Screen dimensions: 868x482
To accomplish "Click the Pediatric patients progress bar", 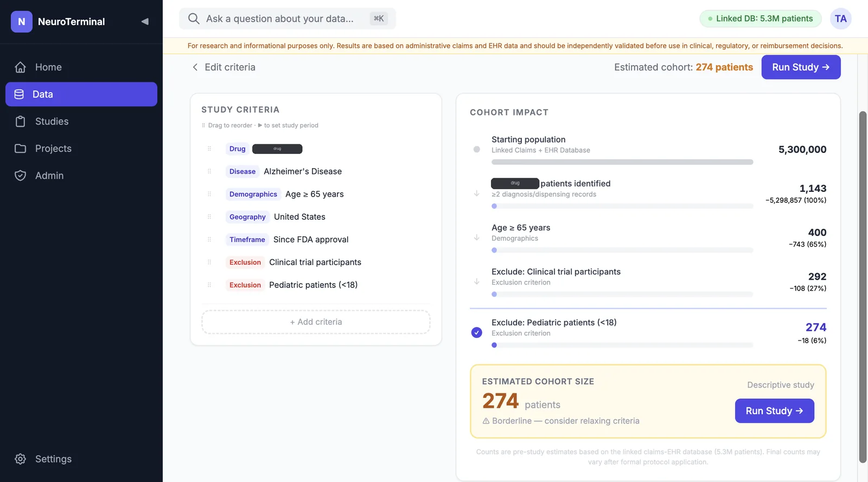I will tap(622, 345).
